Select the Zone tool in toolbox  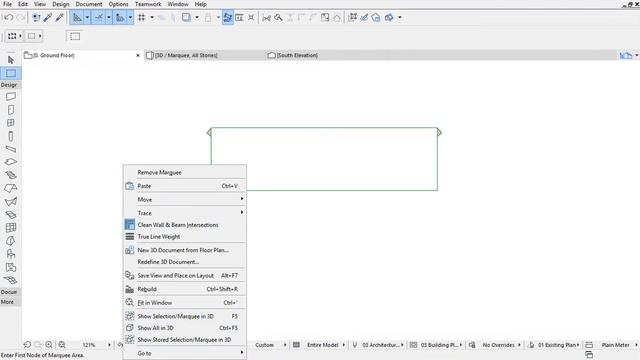click(x=11, y=267)
